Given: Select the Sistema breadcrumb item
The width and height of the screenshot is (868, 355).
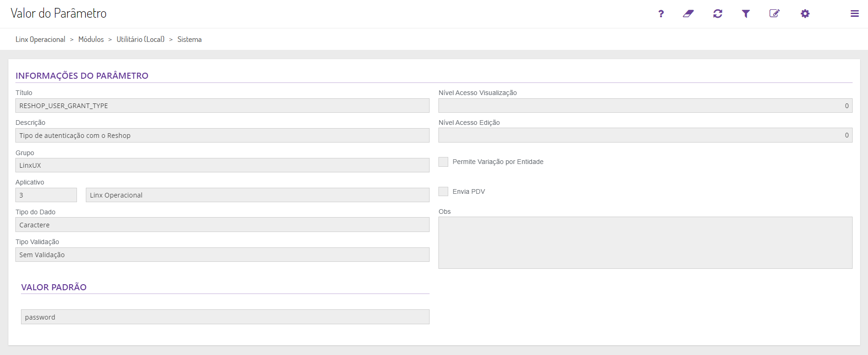Looking at the screenshot, I should [189, 40].
